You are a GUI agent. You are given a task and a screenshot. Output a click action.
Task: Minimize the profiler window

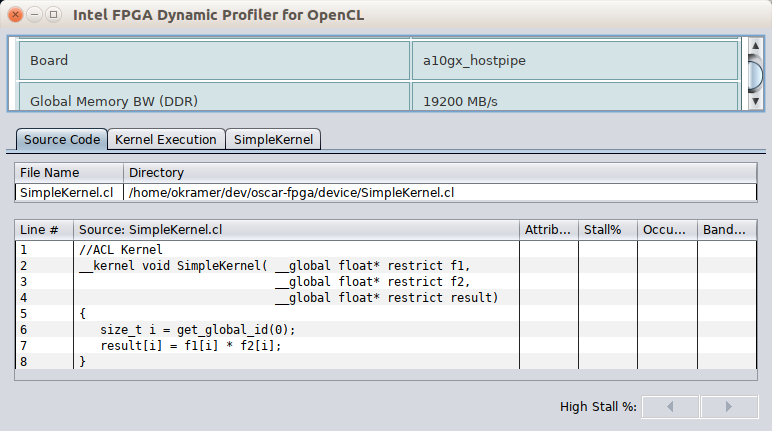[35, 16]
